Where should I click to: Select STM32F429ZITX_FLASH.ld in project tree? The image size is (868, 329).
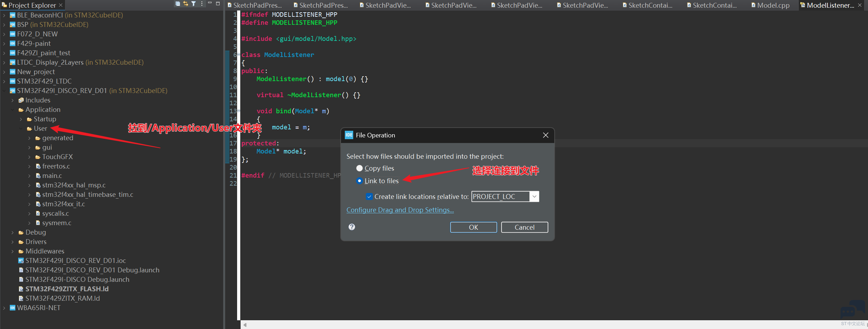[67, 289]
